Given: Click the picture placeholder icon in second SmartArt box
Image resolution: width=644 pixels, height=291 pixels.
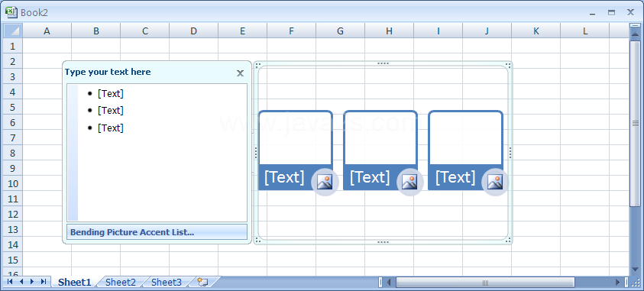Looking at the screenshot, I should (409, 182).
